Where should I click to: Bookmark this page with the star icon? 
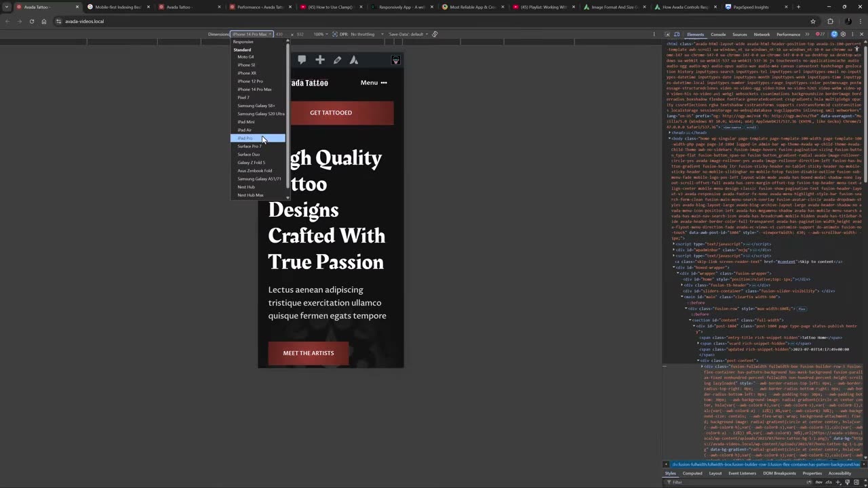coord(813,21)
